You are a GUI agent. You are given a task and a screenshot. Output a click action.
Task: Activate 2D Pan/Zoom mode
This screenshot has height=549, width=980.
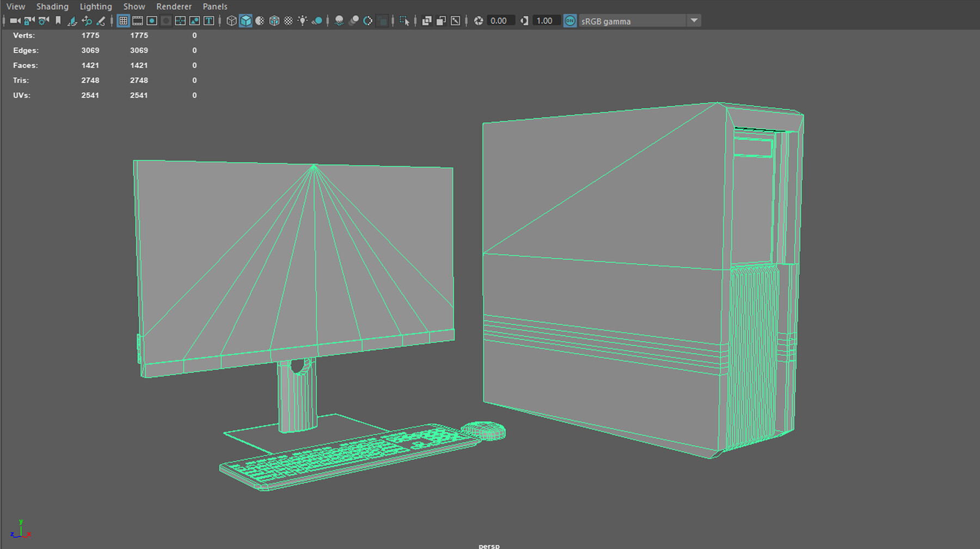[87, 21]
